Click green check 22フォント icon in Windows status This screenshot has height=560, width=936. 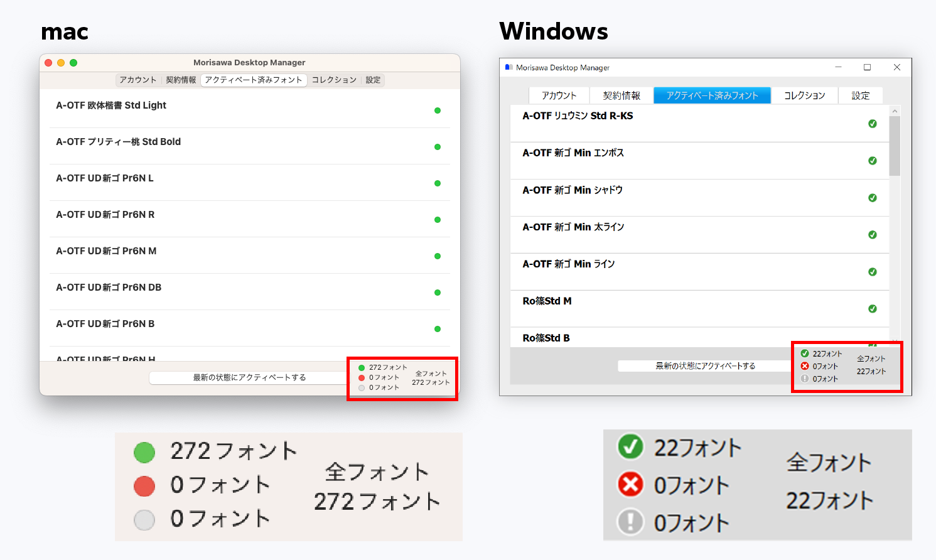pyautogui.click(x=805, y=353)
